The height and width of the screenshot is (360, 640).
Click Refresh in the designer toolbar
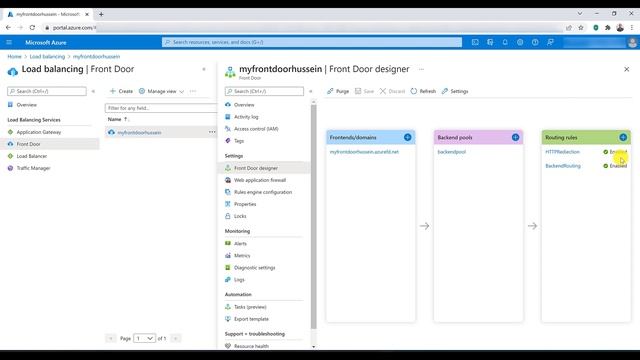pos(423,91)
